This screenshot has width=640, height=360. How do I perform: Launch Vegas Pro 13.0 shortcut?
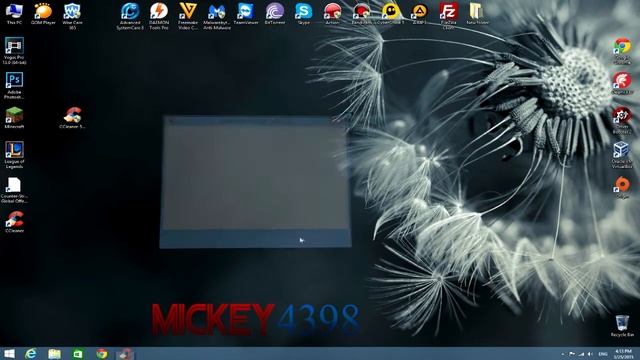(14, 51)
